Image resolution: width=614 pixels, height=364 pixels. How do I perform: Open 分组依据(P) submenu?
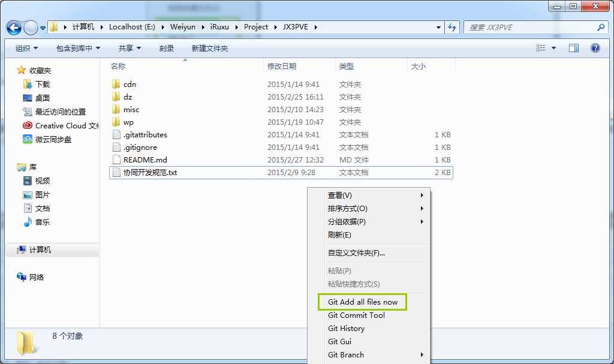click(375, 222)
